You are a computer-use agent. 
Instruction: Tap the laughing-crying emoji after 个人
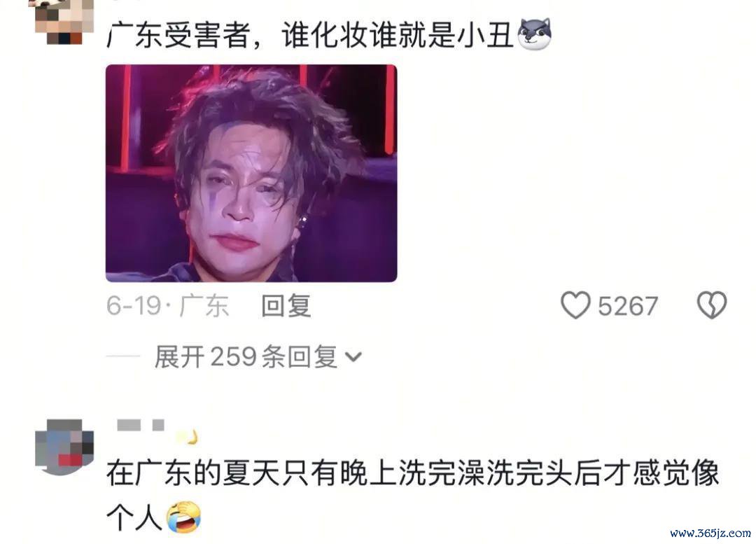pos(183,517)
